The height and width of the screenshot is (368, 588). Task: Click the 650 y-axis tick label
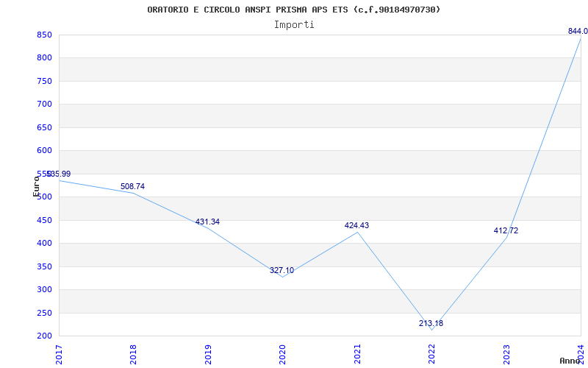click(x=43, y=127)
